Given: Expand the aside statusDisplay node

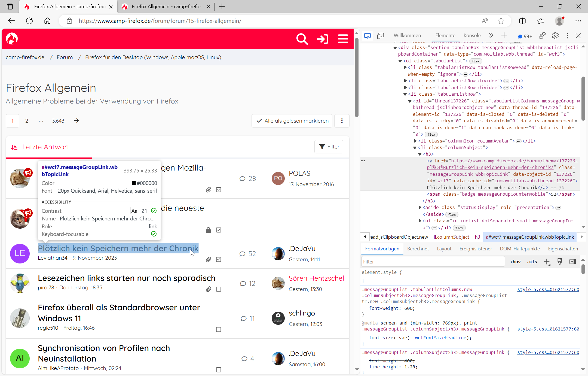Looking at the screenshot, I should tap(420, 208).
